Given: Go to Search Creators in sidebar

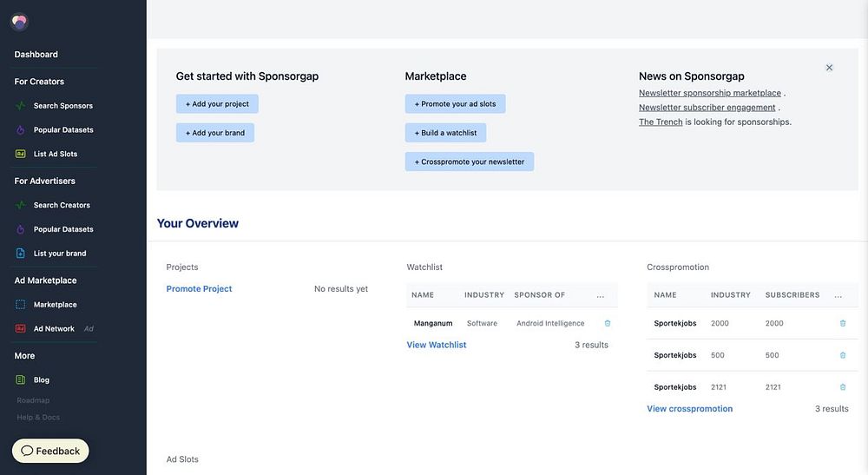Looking at the screenshot, I should point(62,206).
